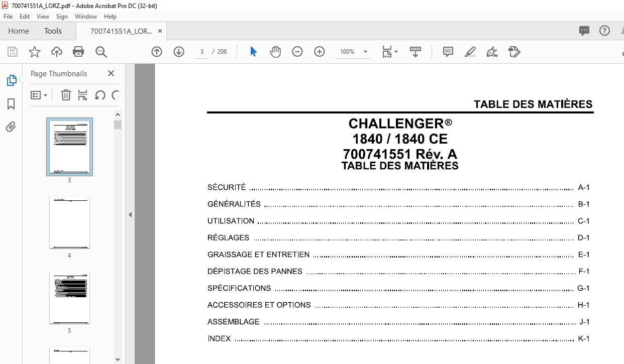Switch to the Home tab
The width and height of the screenshot is (624, 364).
19,31
